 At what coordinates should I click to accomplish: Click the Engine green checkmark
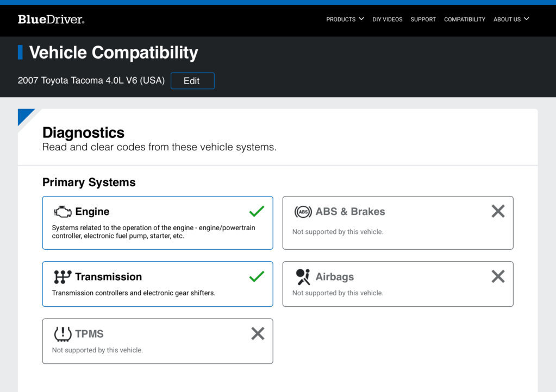point(257,211)
